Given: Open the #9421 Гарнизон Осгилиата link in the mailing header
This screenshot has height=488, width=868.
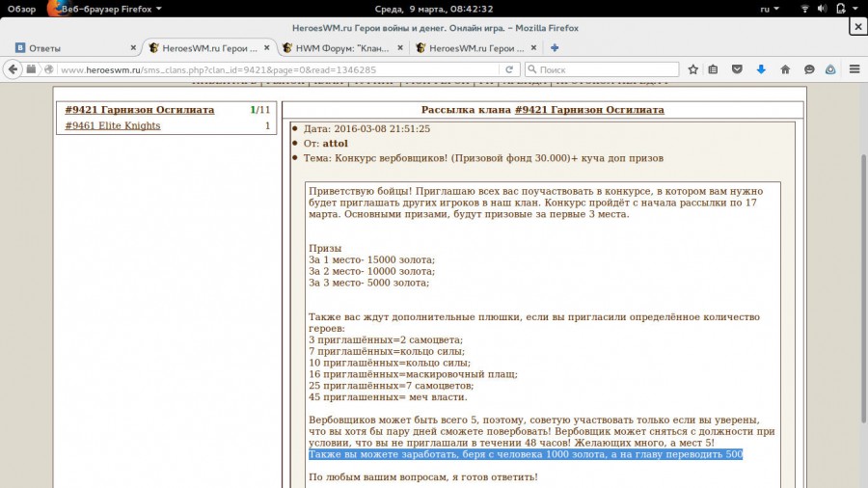Looking at the screenshot, I should [589, 110].
